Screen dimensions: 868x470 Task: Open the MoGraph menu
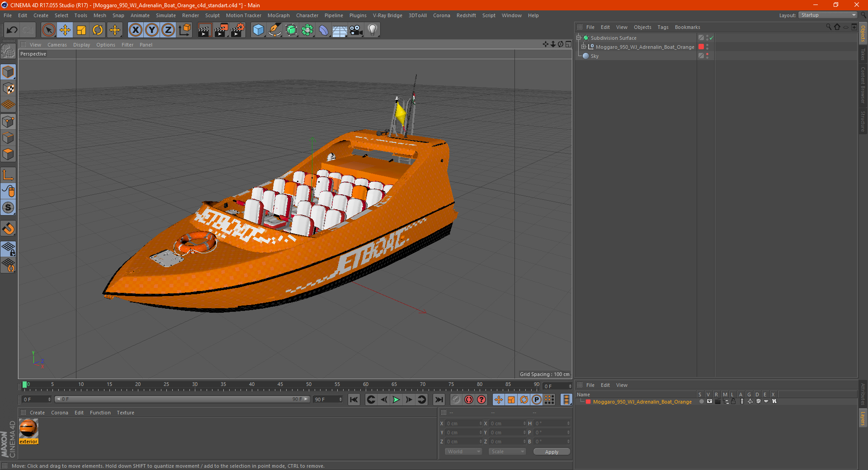click(x=278, y=15)
